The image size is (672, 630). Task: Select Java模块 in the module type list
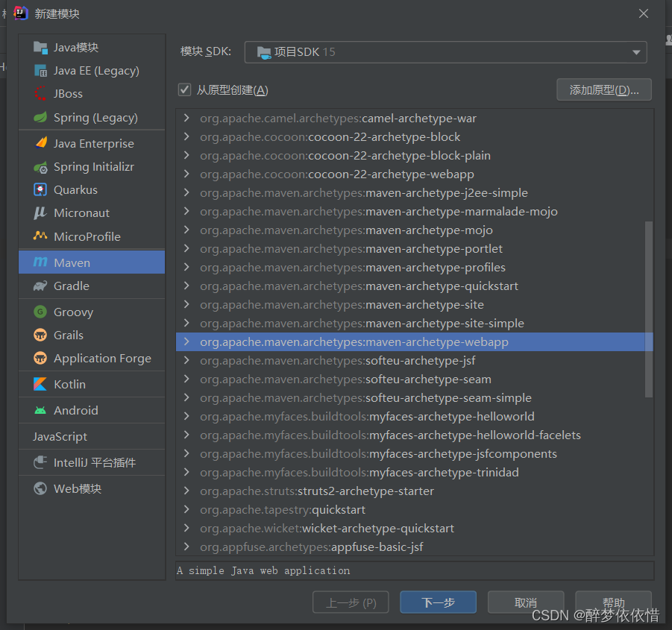pyautogui.click(x=92, y=48)
